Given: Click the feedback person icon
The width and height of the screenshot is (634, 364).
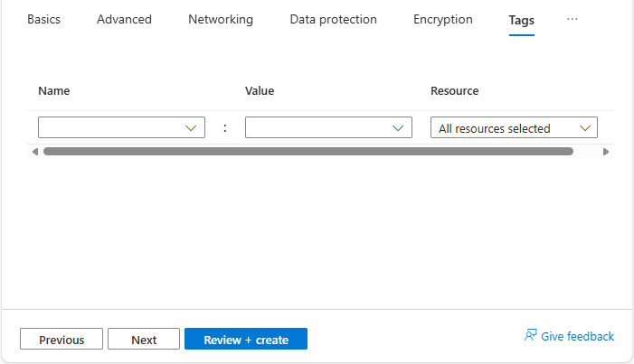Looking at the screenshot, I should tap(531, 336).
